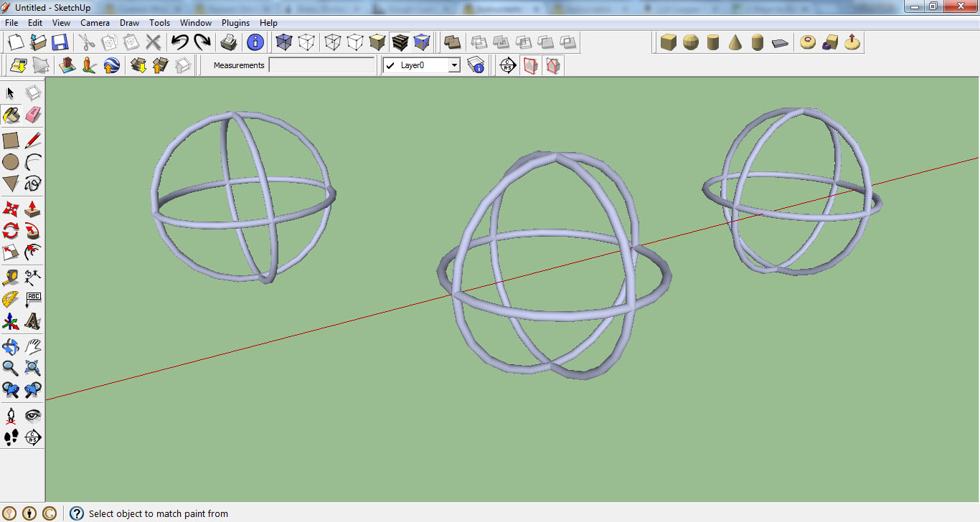The image size is (980, 522).
Task: Click the Position Camera tool
Action: [x=11, y=416]
